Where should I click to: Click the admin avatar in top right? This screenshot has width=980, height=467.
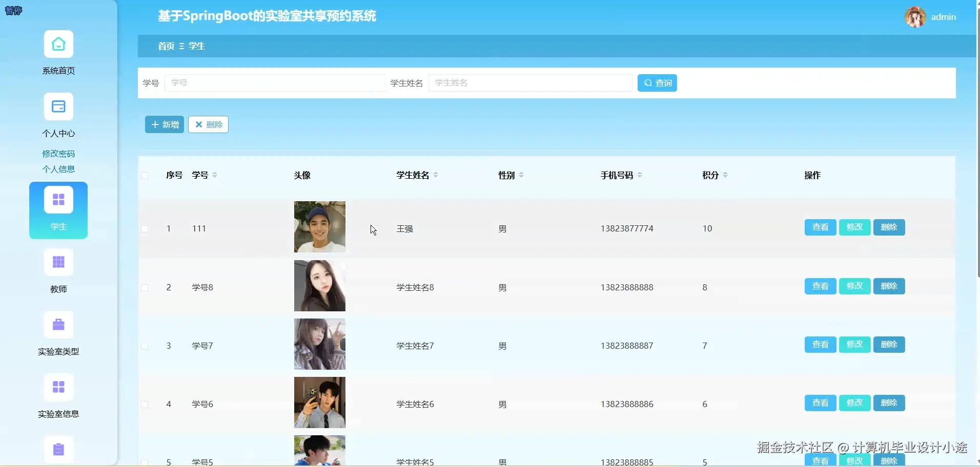tap(916, 16)
